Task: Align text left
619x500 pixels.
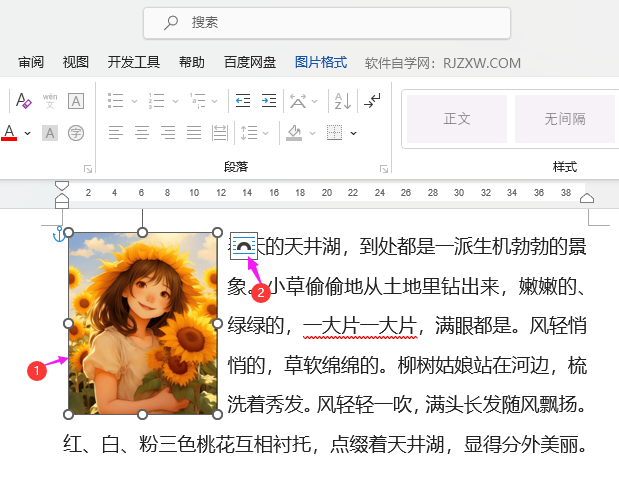Action: coord(116,133)
